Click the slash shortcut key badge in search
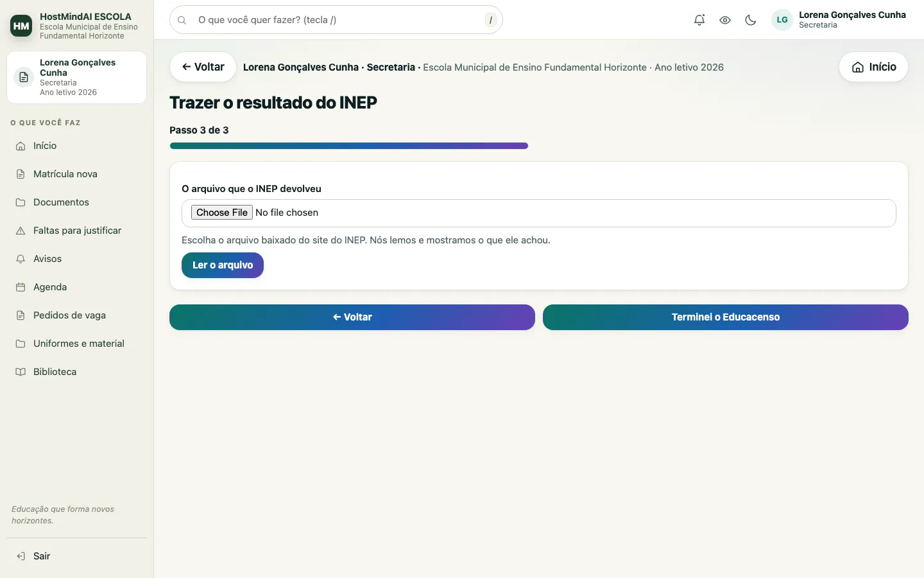Screen dimensions: 924x578 [x=491, y=20]
